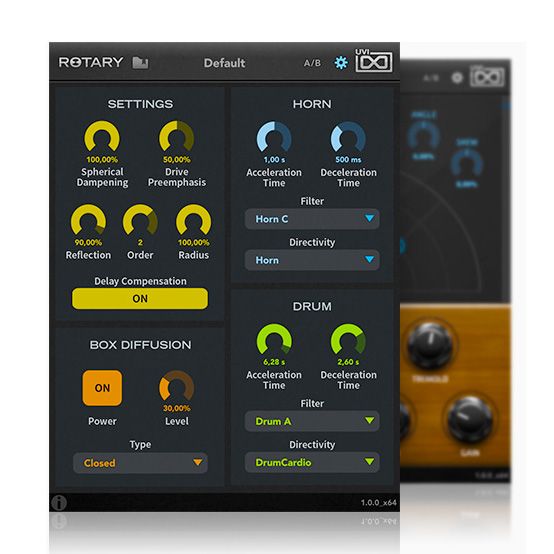This screenshot has height=554, width=554.
Task: Click the 6,28 s drum acceleration value
Action: [x=274, y=362]
